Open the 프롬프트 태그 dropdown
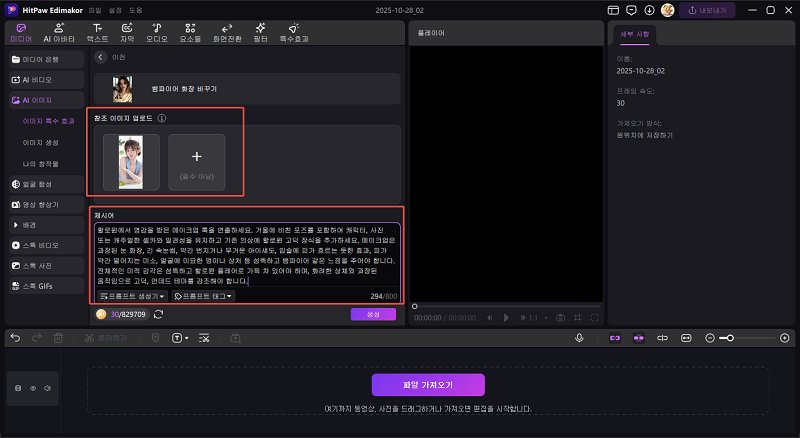 (x=203, y=296)
